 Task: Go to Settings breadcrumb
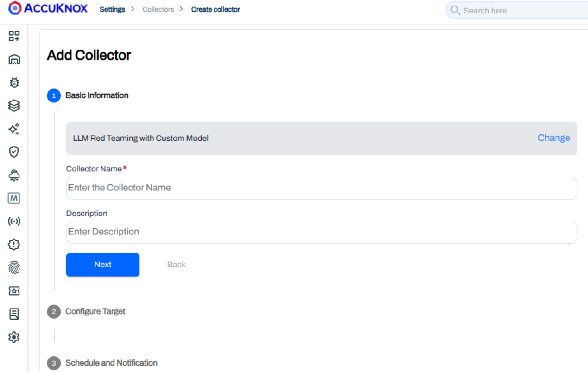(112, 9)
